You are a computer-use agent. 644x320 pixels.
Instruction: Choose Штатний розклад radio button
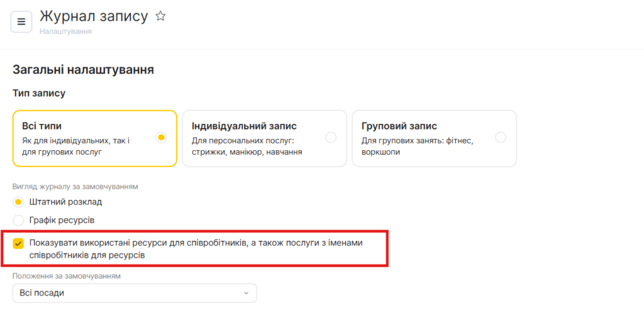click(18, 202)
